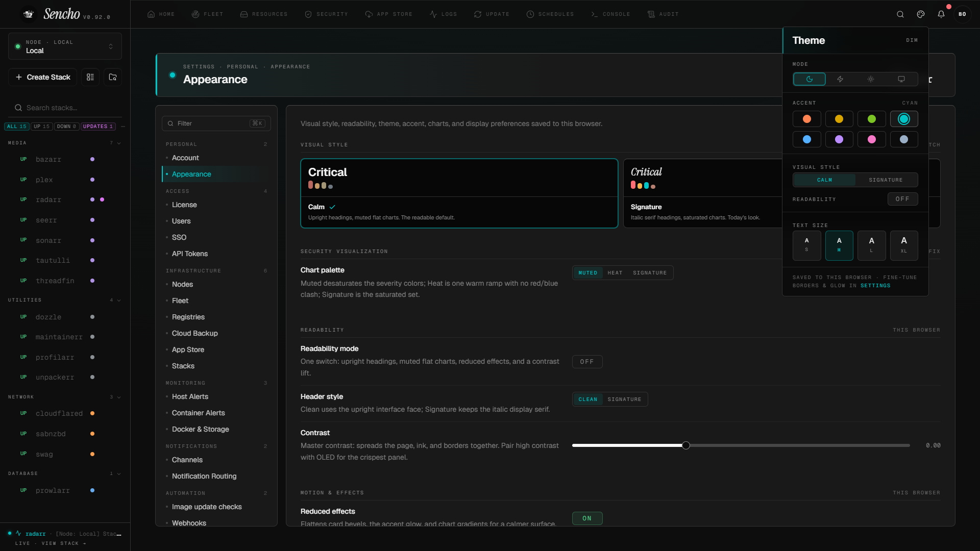Open the Audit page
The image size is (980, 551).
[663, 14]
